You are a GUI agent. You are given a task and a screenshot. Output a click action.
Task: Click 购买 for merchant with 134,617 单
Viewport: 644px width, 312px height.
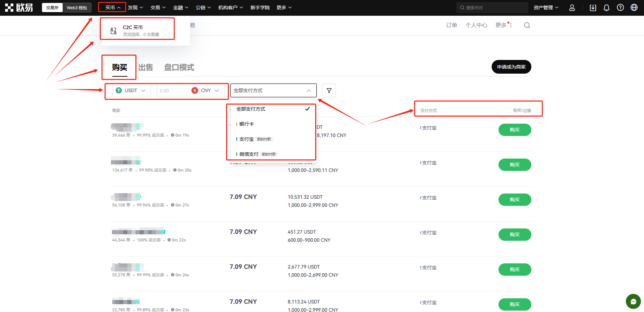pyautogui.click(x=515, y=165)
